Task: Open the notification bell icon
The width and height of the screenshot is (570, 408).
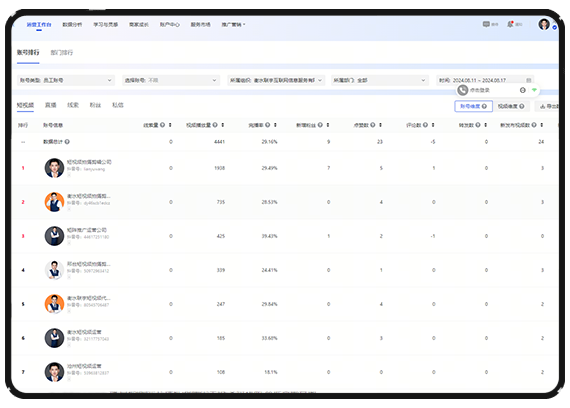Action: click(510, 24)
